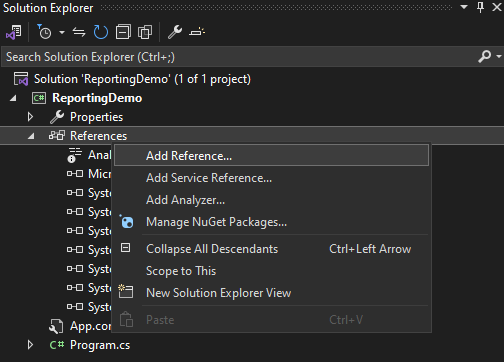504x362 pixels.
Task: Click the magnifier search icon
Action: 485,56
